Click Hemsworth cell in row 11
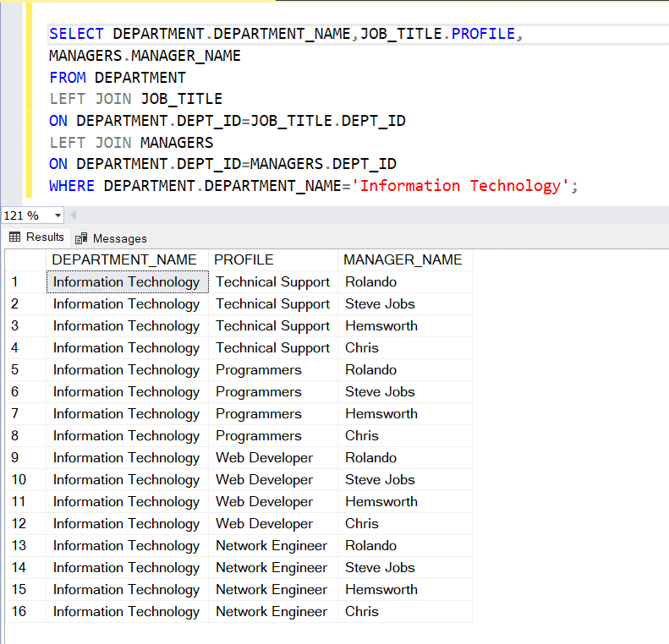 coord(405,501)
